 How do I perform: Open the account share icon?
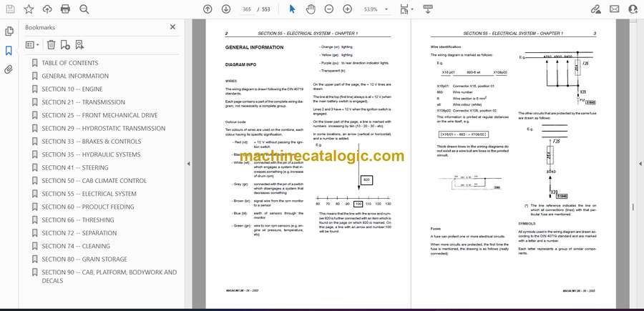tap(633, 9)
